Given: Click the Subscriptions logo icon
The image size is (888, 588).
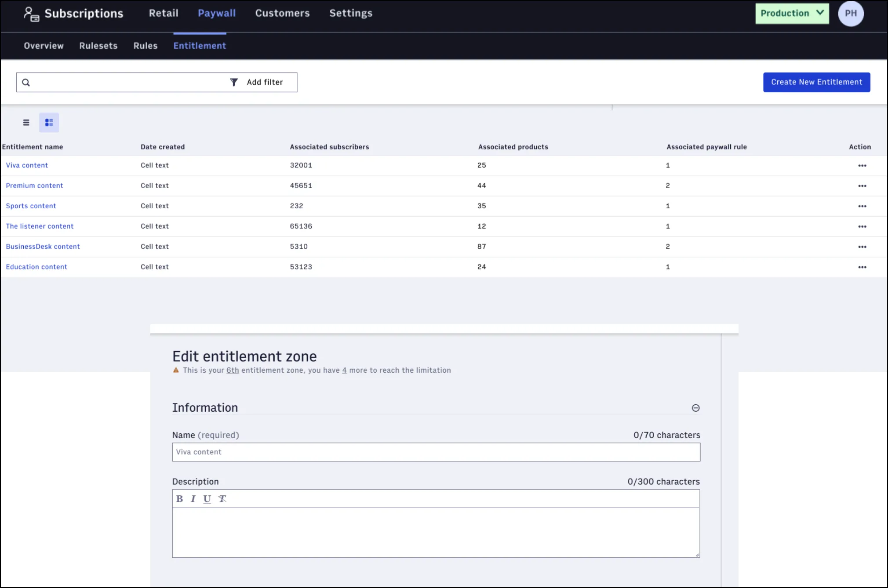Looking at the screenshot, I should (31, 14).
